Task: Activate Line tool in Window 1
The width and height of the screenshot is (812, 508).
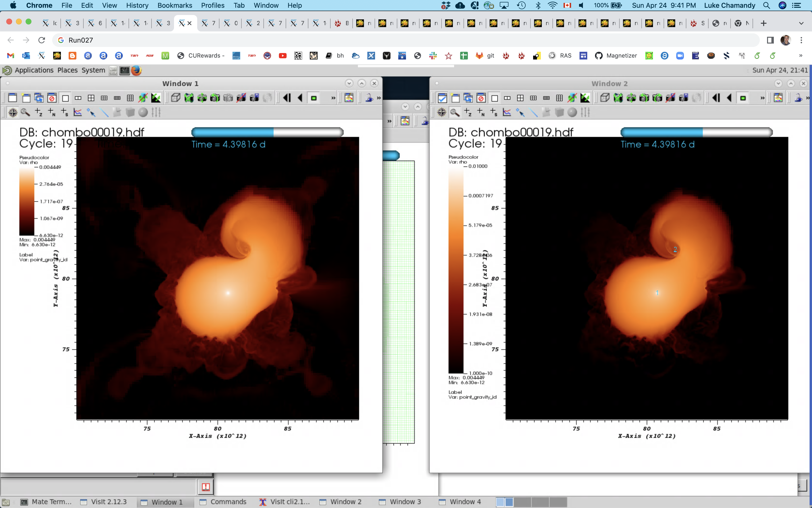Action: (104, 112)
